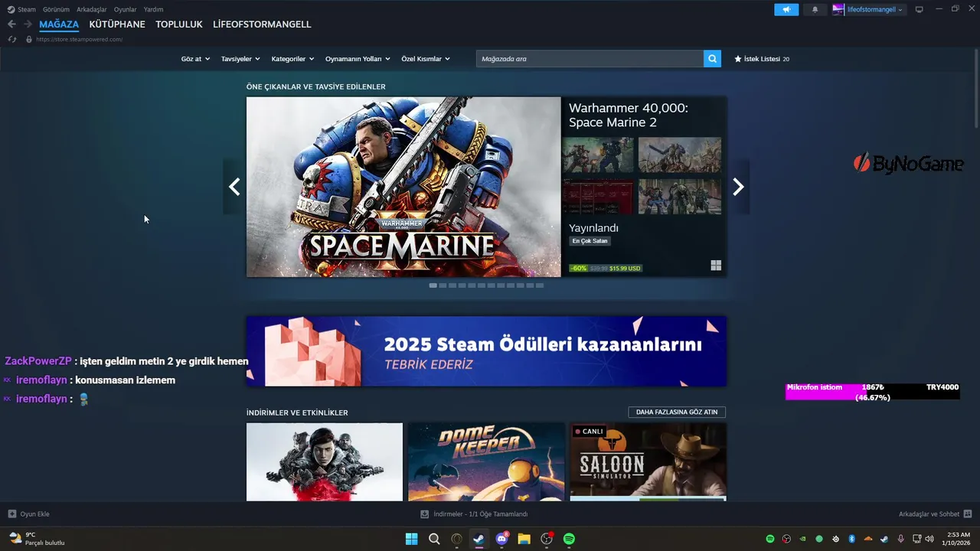
Task: Click the Bluetooth tray icon
Action: pos(851,539)
